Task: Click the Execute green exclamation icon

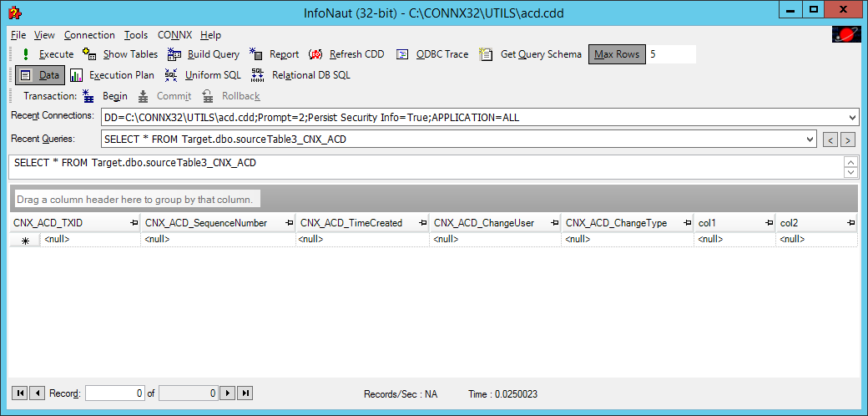Action: (26, 54)
